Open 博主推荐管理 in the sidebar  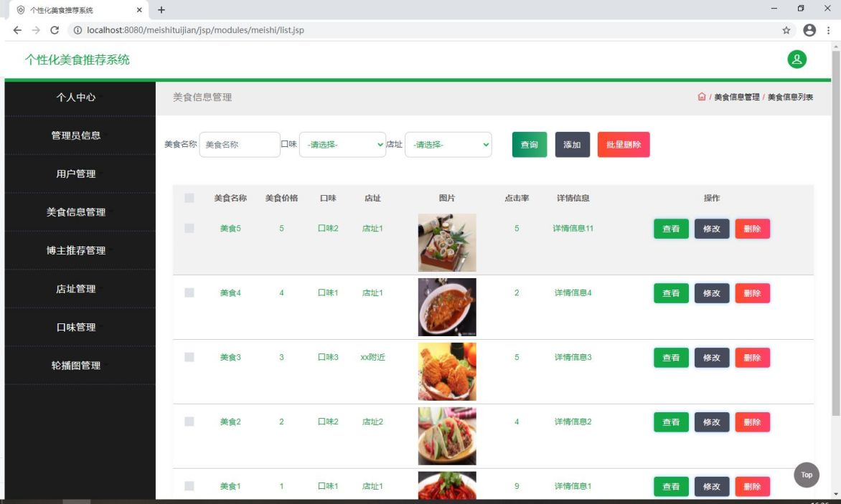pos(76,251)
